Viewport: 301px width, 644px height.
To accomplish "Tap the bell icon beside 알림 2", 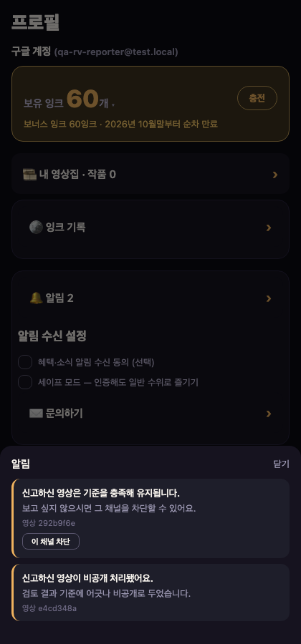I will (36, 298).
